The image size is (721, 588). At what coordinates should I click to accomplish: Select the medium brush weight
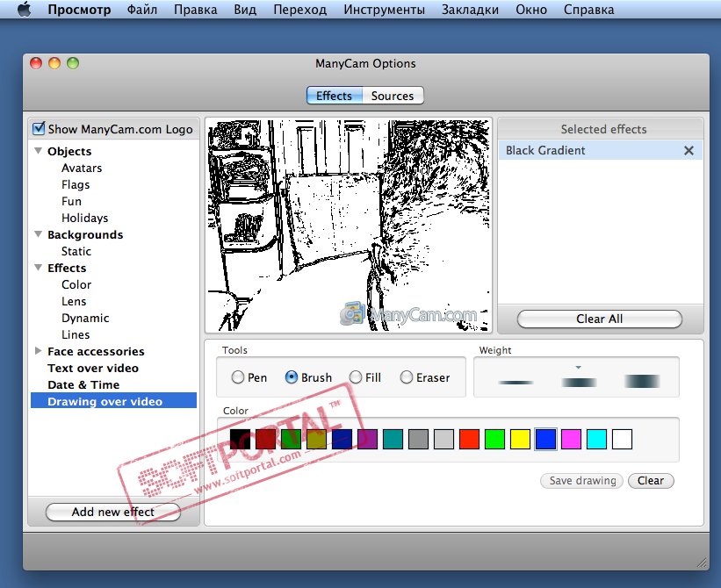pos(579,383)
